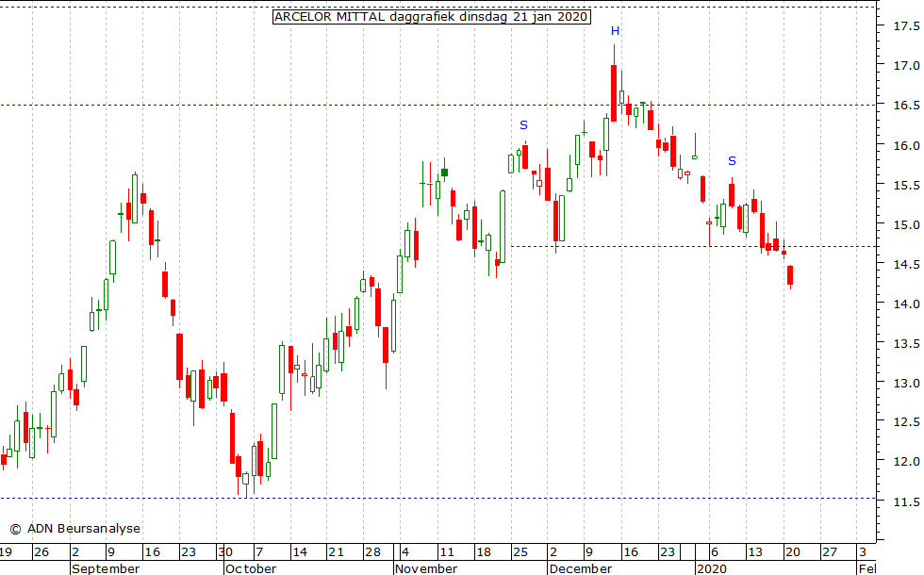Click the date label 28 on the time axis
Viewport: 924px width, 575px height.
[x=372, y=552]
